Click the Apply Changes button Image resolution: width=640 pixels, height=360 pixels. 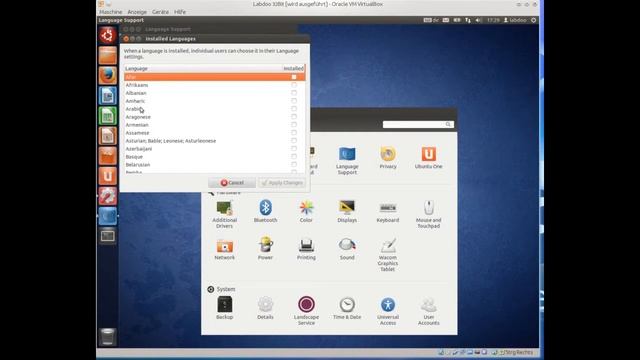pyautogui.click(x=282, y=183)
